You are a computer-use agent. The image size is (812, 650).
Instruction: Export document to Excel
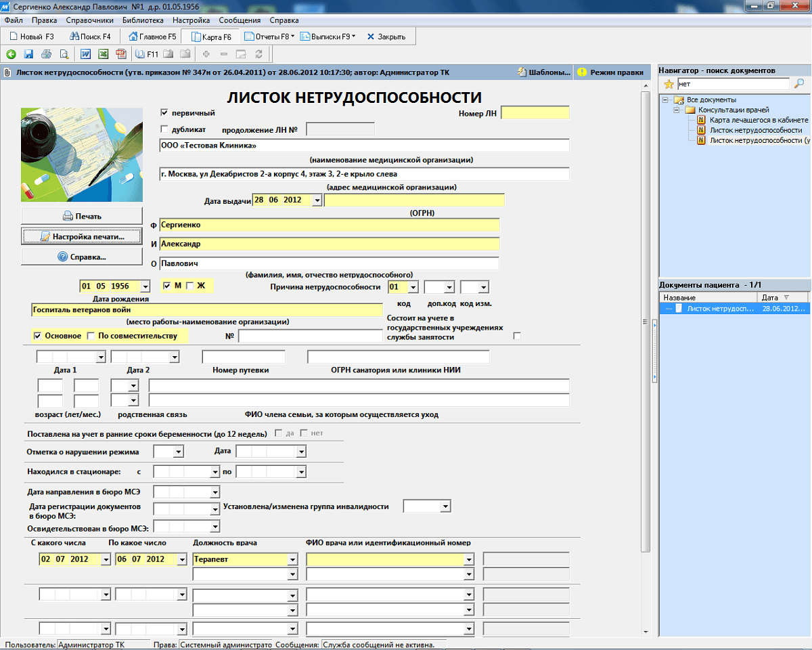tap(104, 54)
